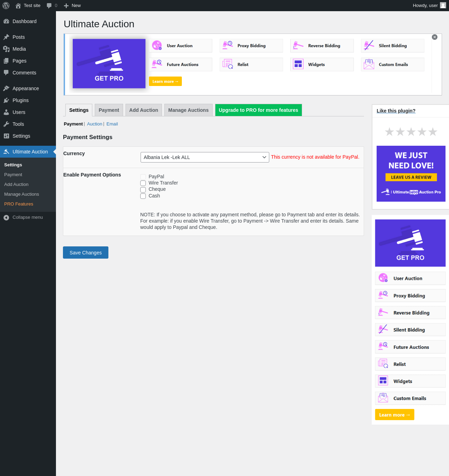Enable the Cheque payment checkbox
Viewport: 449px width, 476px height.
pos(143,190)
